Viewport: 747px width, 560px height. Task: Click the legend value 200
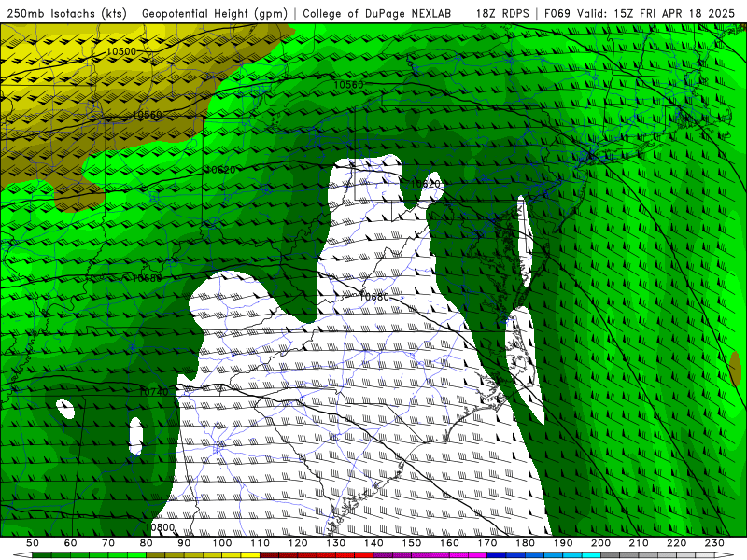[x=600, y=543]
